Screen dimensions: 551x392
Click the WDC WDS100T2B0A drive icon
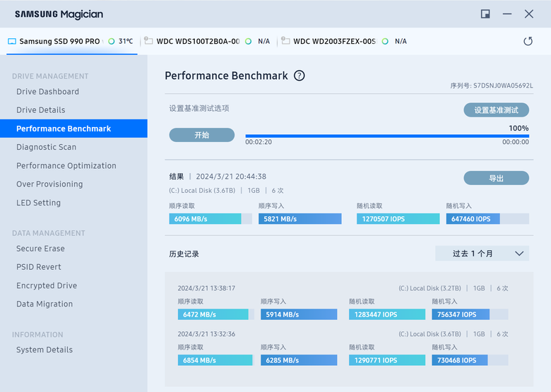(148, 41)
